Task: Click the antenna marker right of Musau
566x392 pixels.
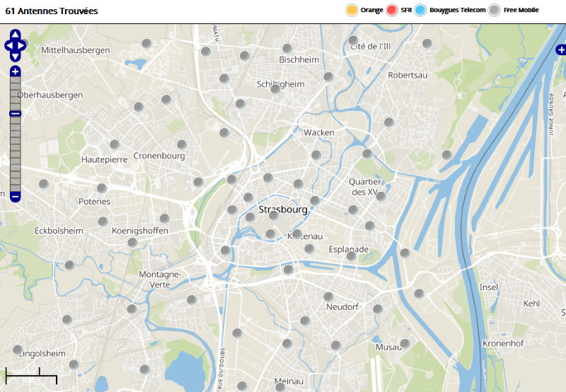Action: (x=405, y=344)
